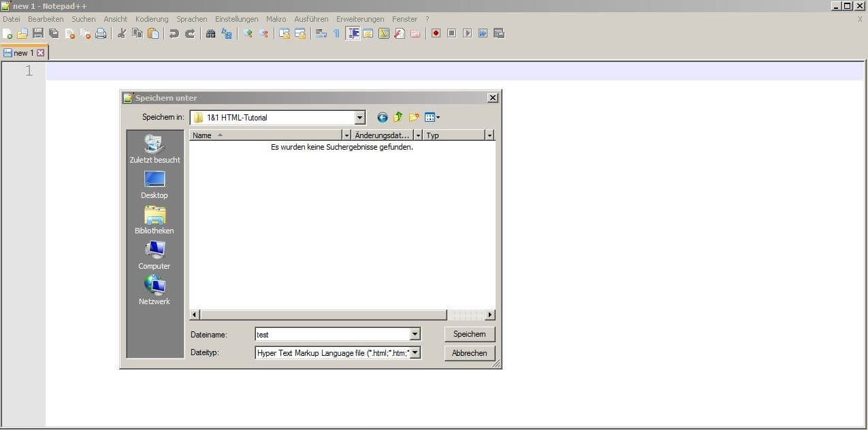Toggle the show all characters pilcrow icon
Viewport: 868px width, 430px height.
click(x=337, y=33)
